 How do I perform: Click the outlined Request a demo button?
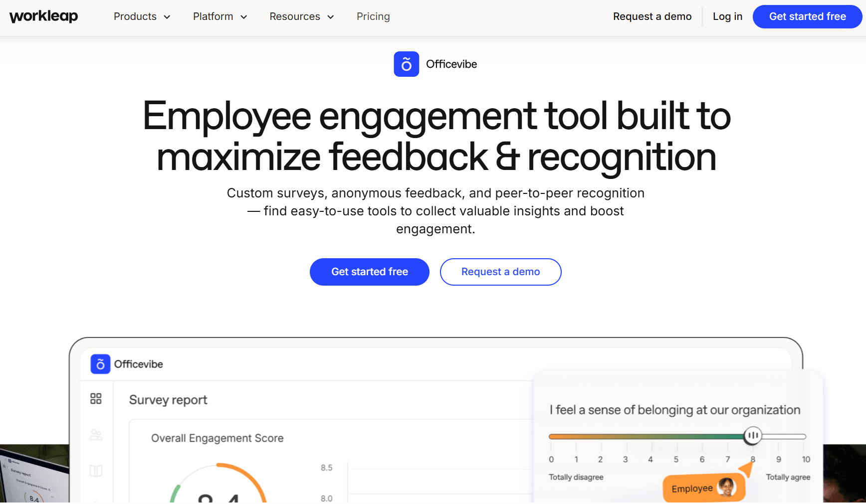point(500,272)
